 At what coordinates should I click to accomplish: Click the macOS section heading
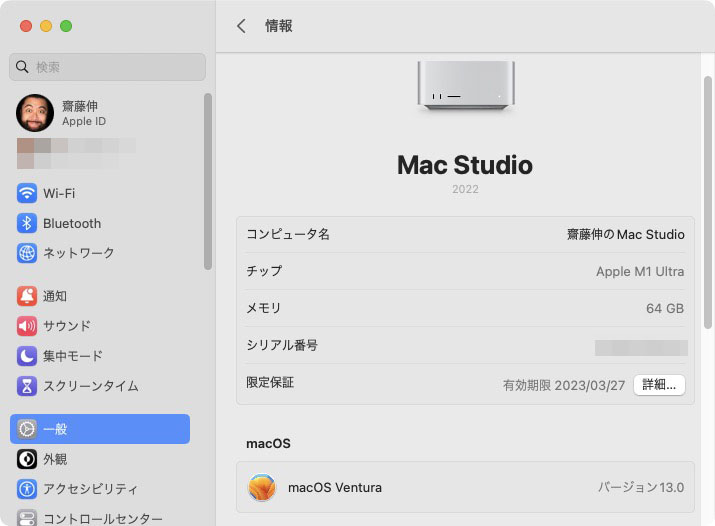[x=268, y=443]
